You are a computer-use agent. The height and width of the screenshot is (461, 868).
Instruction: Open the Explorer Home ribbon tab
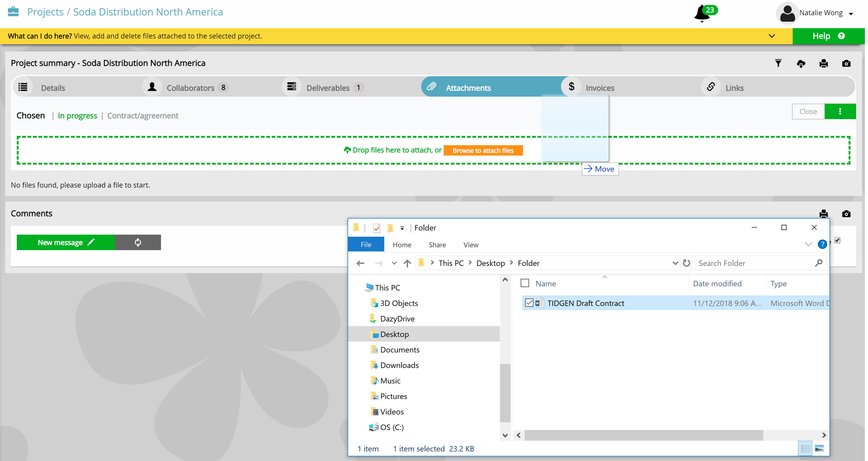(x=402, y=245)
